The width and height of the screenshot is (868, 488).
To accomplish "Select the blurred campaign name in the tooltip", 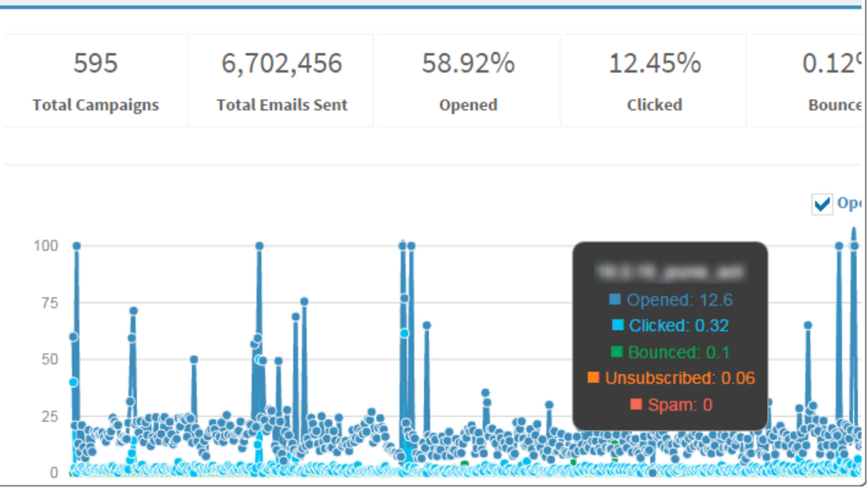I will pos(669,270).
